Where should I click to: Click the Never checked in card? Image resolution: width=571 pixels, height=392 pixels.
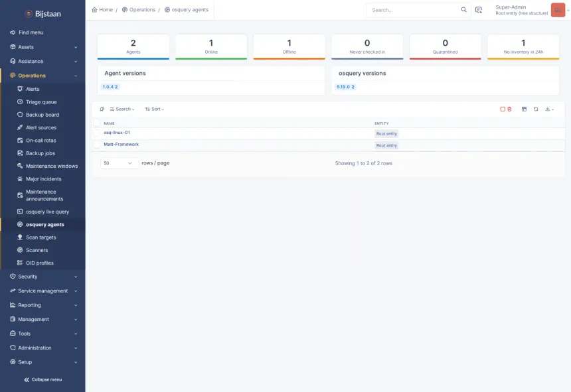coord(367,47)
